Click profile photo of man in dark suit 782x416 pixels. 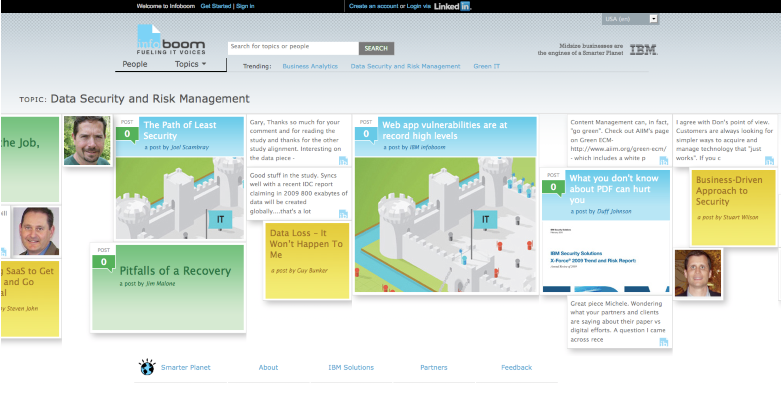(x=36, y=231)
